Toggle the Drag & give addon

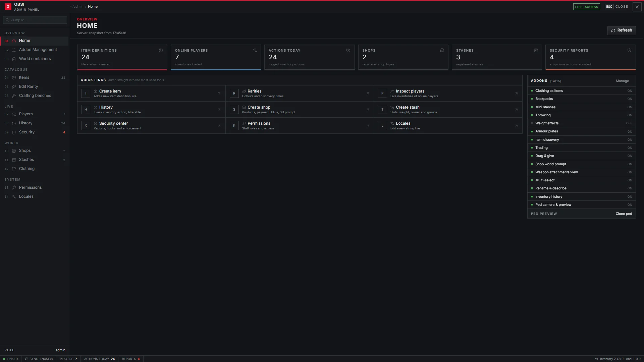pyautogui.click(x=581, y=156)
